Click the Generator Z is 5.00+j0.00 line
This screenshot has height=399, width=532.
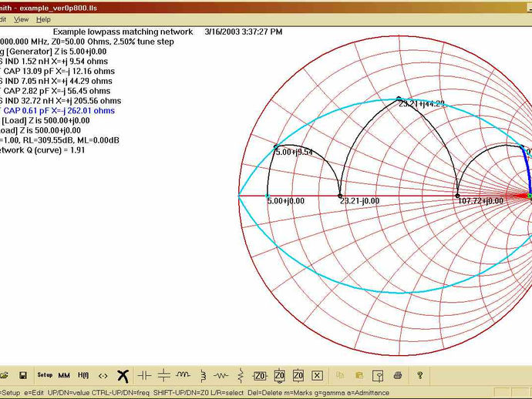tap(53, 52)
